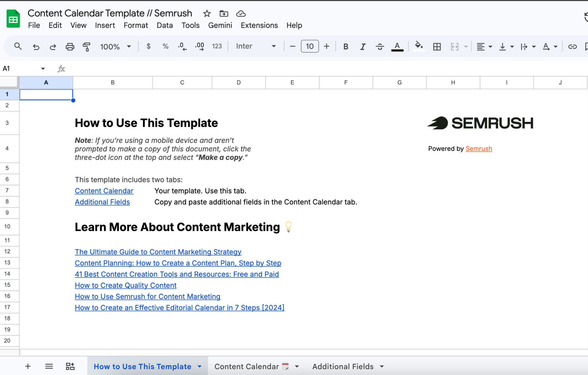Open the Name box dropdown arrow
Viewport: 588px width, 375px height.
[x=43, y=68]
